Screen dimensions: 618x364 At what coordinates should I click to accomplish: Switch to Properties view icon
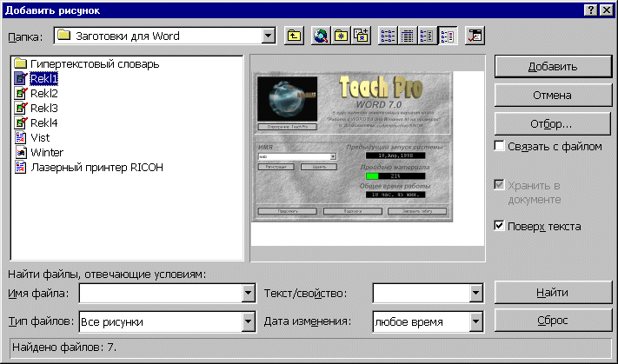[x=428, y=36]
